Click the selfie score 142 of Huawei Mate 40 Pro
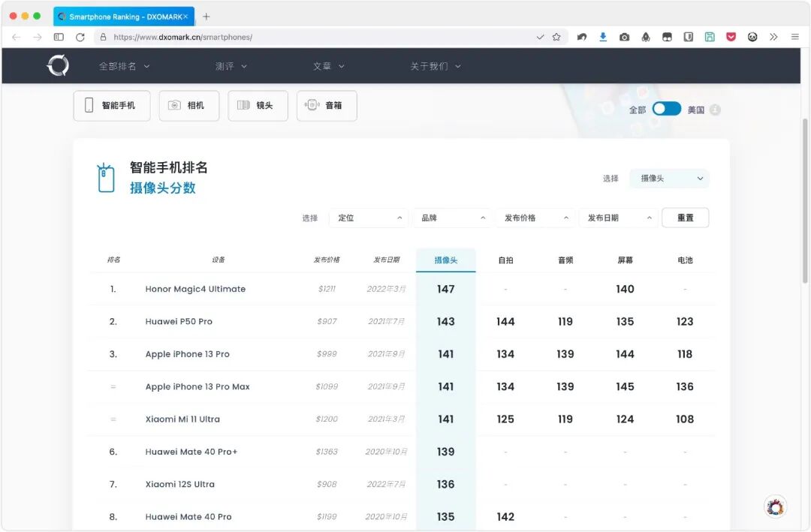The image size is (811, 532). coord(505,517)
